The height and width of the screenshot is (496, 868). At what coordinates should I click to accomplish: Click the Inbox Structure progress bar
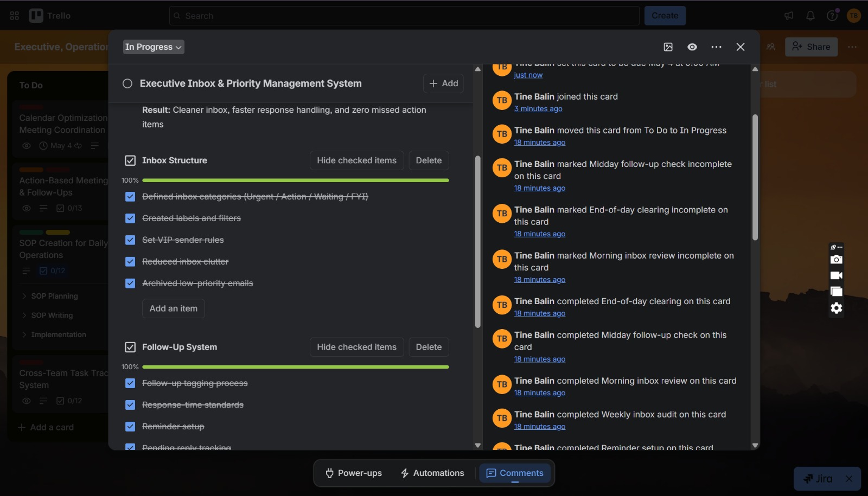click(296, 181)
